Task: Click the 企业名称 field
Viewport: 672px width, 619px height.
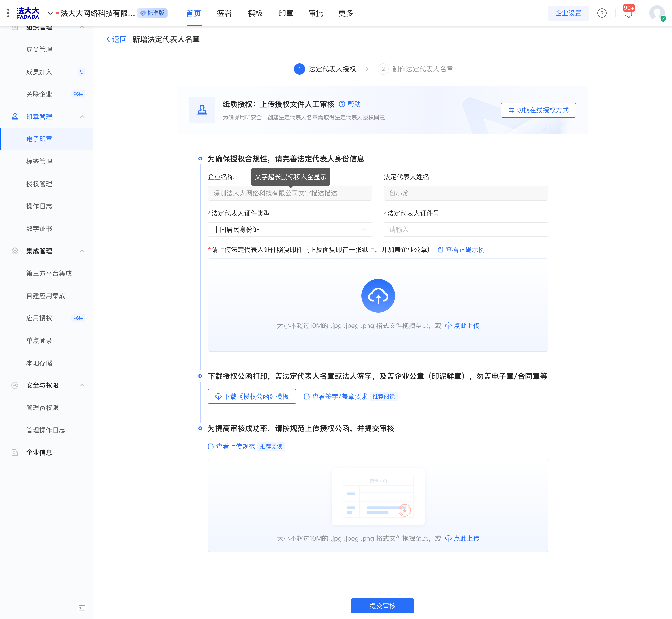Action: [x=290, y=193]
